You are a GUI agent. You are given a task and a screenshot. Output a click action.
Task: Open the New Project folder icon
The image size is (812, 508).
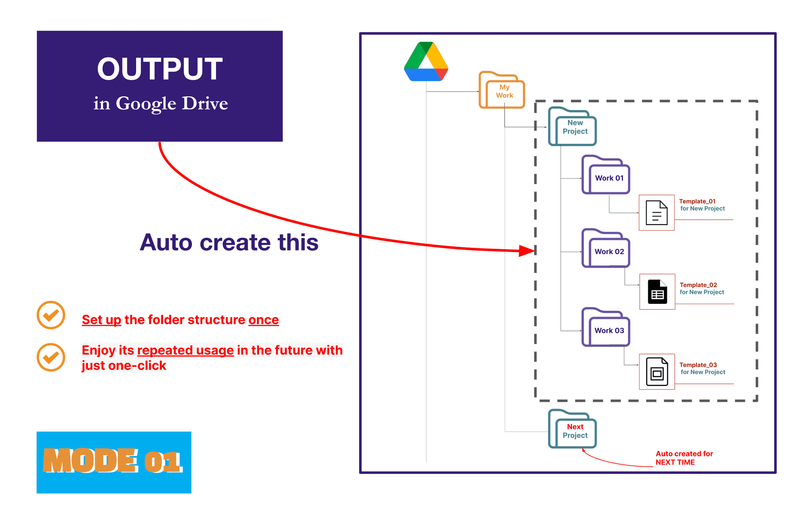coord(572,126)
